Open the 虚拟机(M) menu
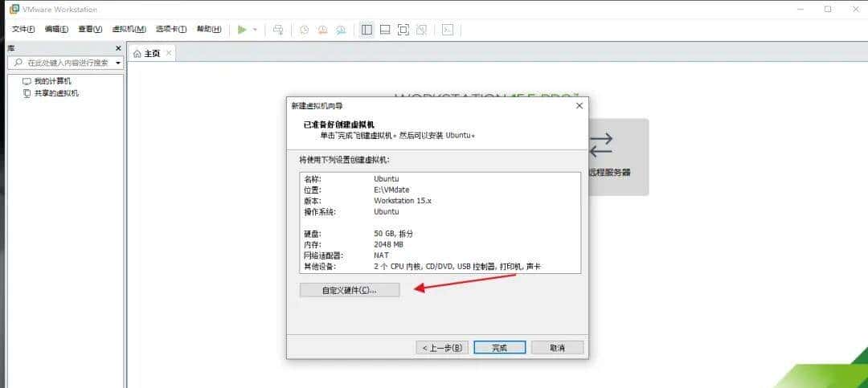This screenshot has height=388, width=868. [x=129, y=30]
